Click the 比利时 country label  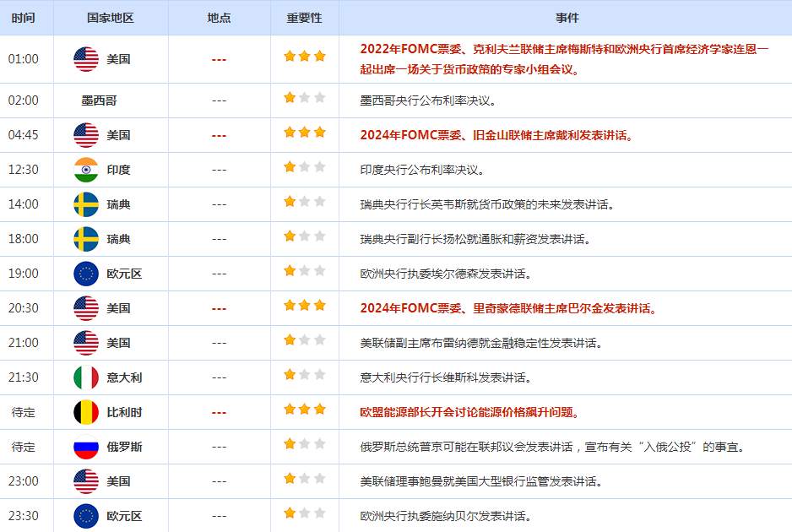click(124, 412)
